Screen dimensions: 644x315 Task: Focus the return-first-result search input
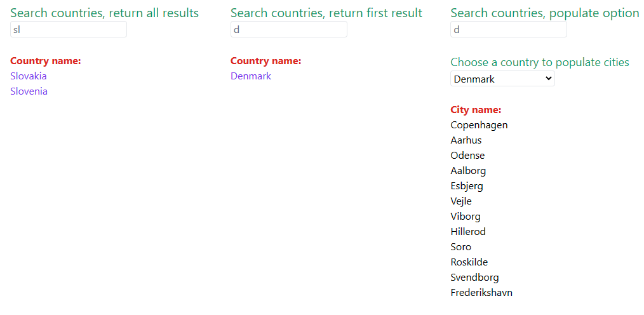[x=289, y=30]
